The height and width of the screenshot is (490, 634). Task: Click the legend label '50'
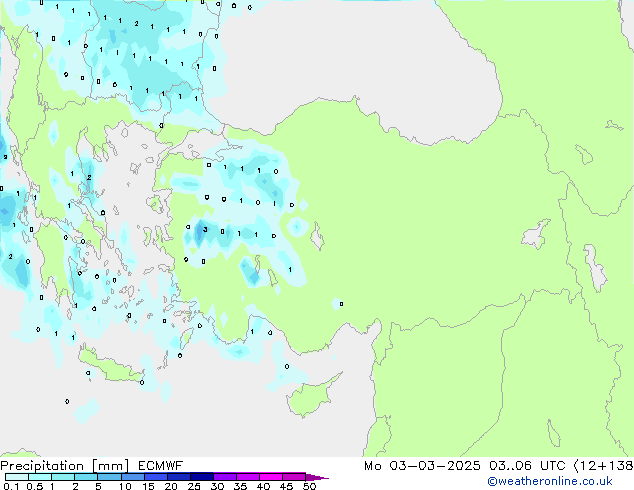click(309, 486)
